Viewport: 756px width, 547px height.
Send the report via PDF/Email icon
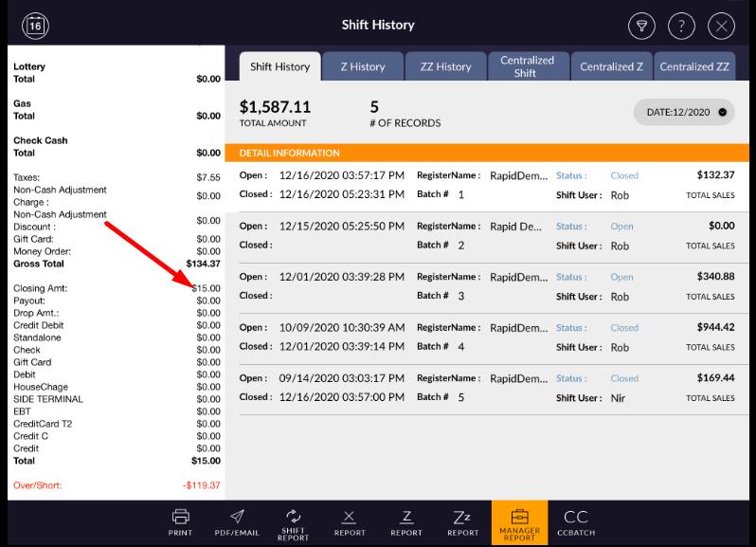[x=236, y=521]
